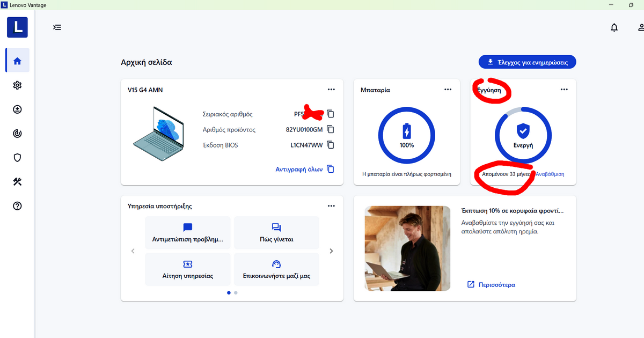
Task: Restore down the Lenovo Vantage window
Action: pos(631,5)
